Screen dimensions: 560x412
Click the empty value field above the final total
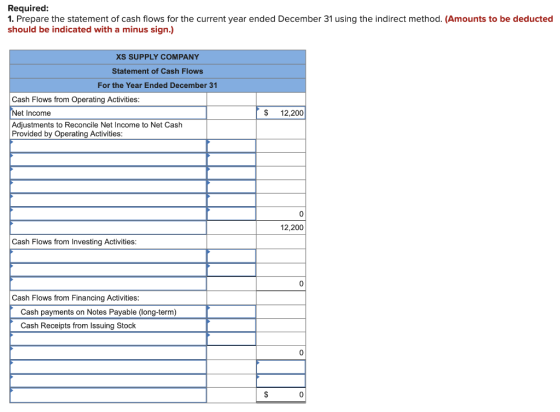click(x=281, y=381)
